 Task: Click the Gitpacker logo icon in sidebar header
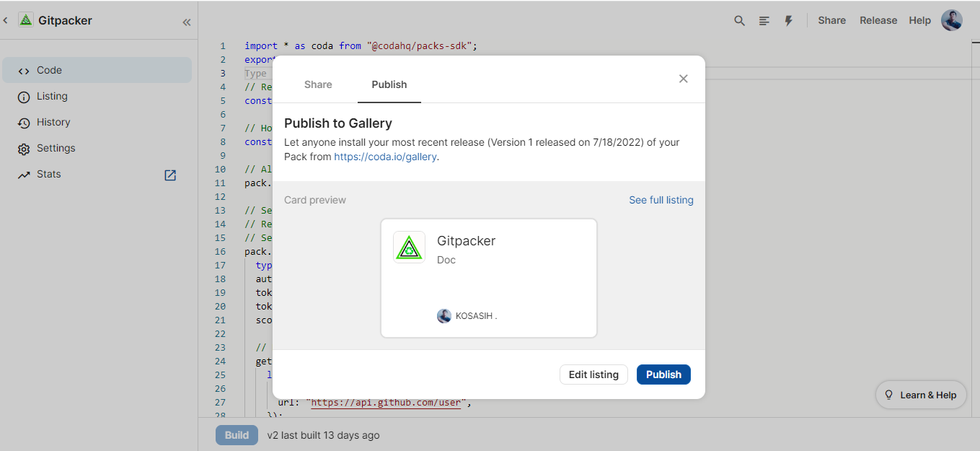26,20
